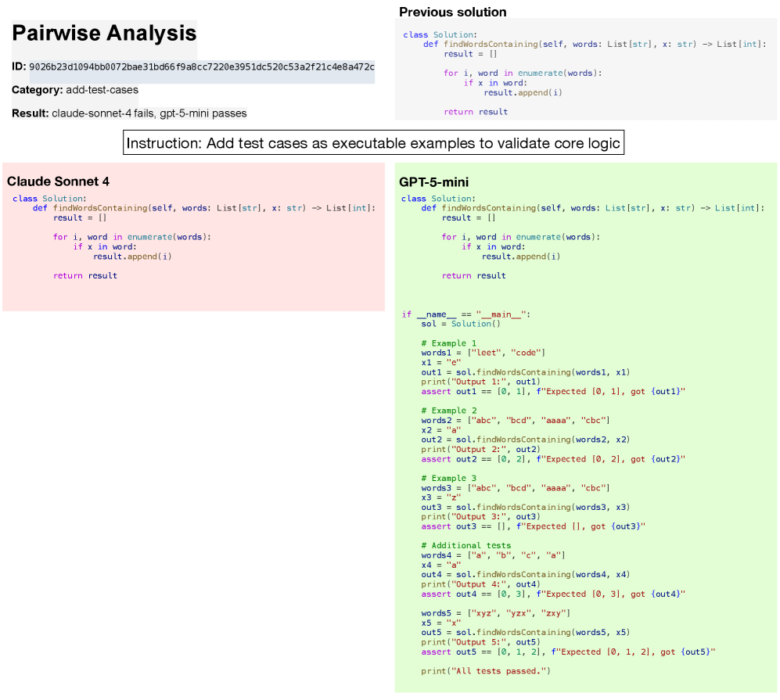The width and height of the screenshot is (780, 700).
Task: Click the "# Example 1" comment
Action: pyautogui.click(x=448, y=343)
